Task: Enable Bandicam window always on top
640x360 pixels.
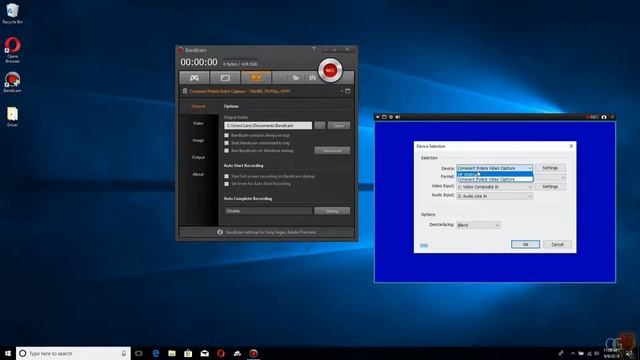Action: coord(227,135)
